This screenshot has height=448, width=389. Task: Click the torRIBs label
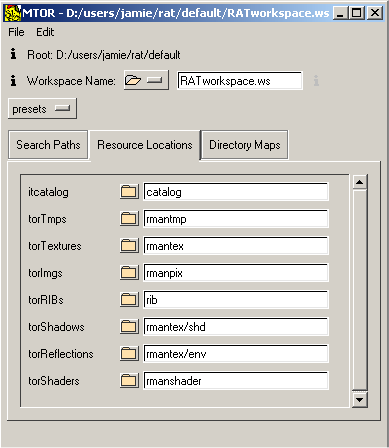click(46, 300)
